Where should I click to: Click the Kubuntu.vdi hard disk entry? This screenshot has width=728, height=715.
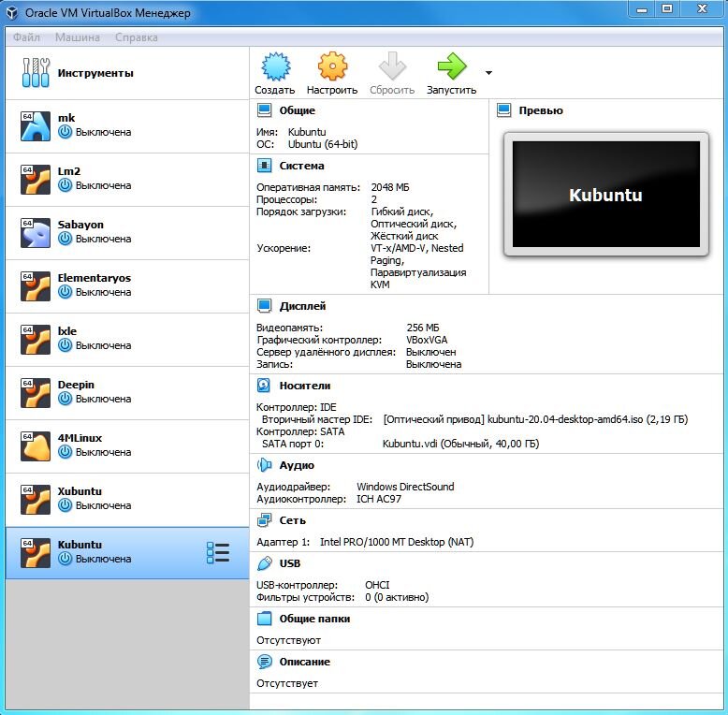(460, 444)
